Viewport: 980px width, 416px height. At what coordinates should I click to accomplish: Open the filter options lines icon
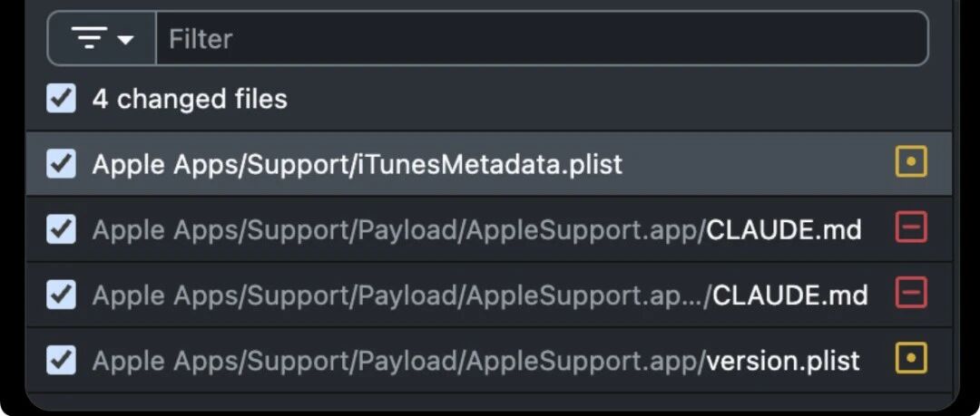pyautogui.click(x=89, y=38)
